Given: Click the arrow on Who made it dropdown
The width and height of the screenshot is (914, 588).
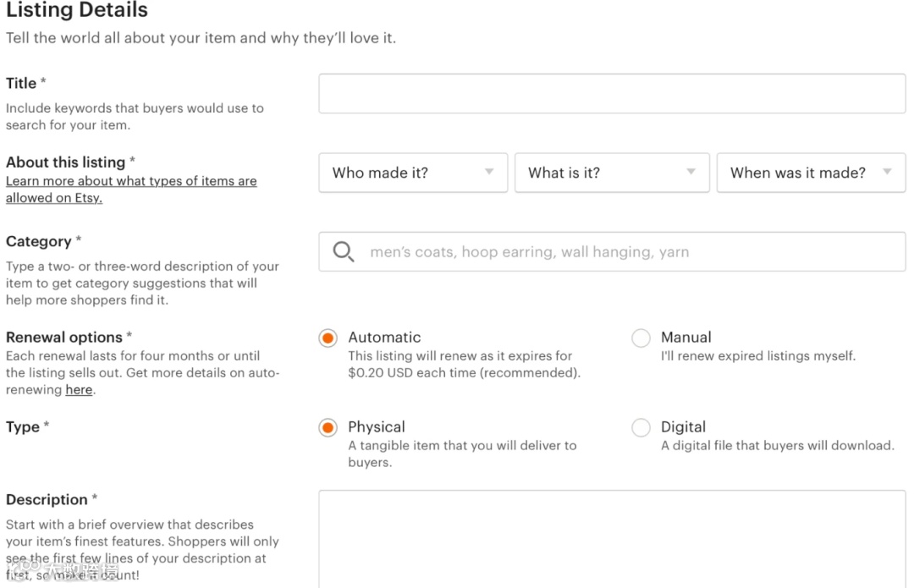Looking at the screenshot, I should pos(488,172).
